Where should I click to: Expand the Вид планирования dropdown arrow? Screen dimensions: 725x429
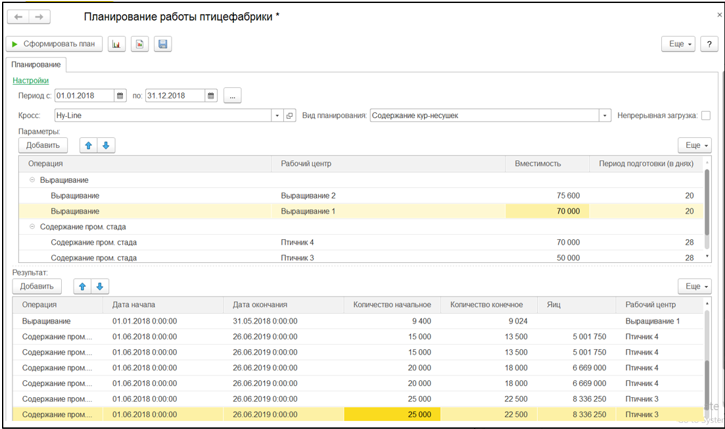pos(605,116)
